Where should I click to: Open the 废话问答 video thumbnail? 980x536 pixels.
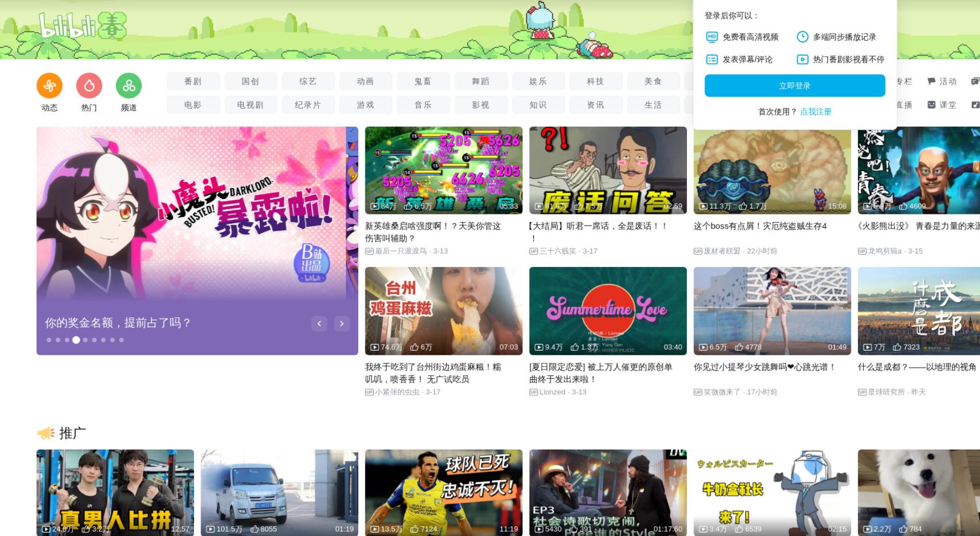click(x=608, y=170)
